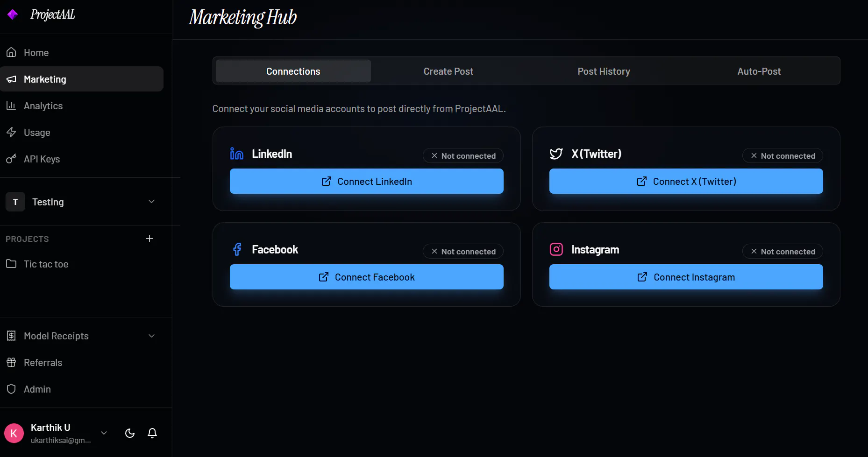Click the Instagram card title text
This screenshot has height=457, width=868.
[x=595, y=250]
